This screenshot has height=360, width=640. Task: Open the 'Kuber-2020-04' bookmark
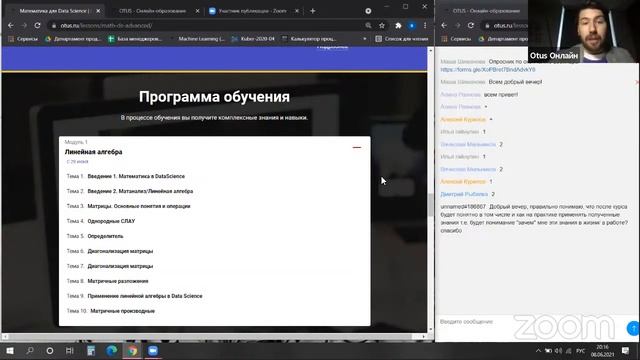(253, 39)
